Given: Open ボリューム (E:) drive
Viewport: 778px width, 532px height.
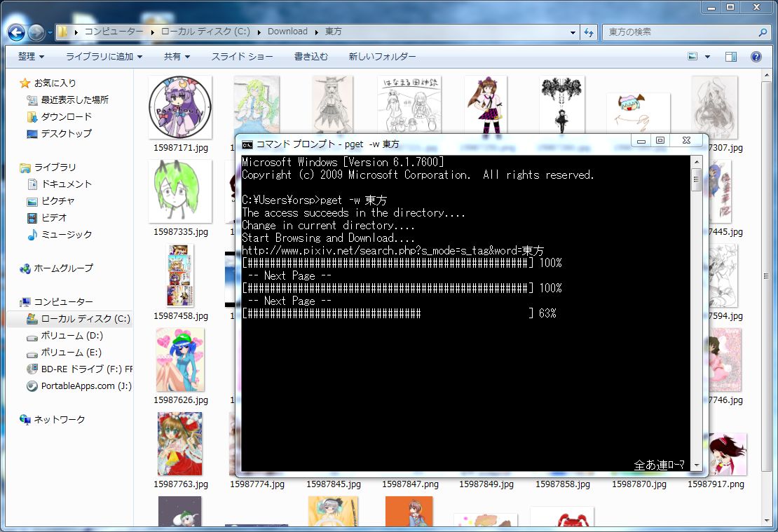Looking at the screenshot, I should (71, 353).
